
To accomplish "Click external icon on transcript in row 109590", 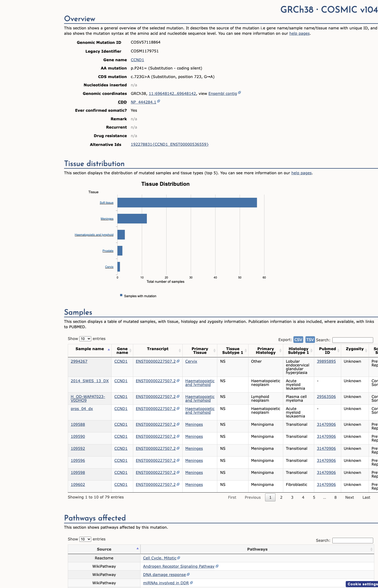I will 178,436.
